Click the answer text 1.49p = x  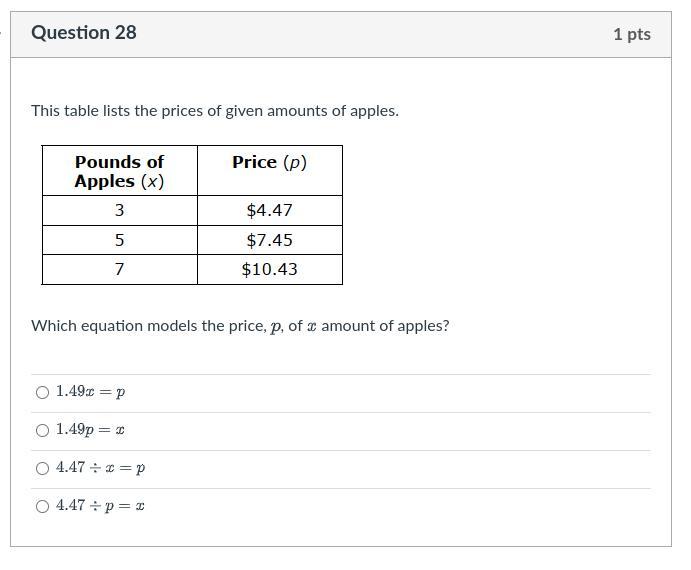point(91,431)
